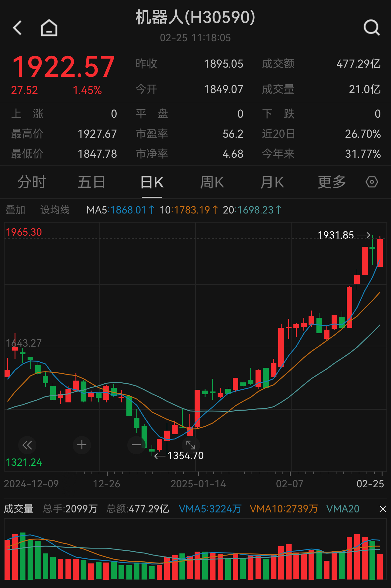
Task: Open chart settings hexagon icon
Action: click(x=372, y=182)
